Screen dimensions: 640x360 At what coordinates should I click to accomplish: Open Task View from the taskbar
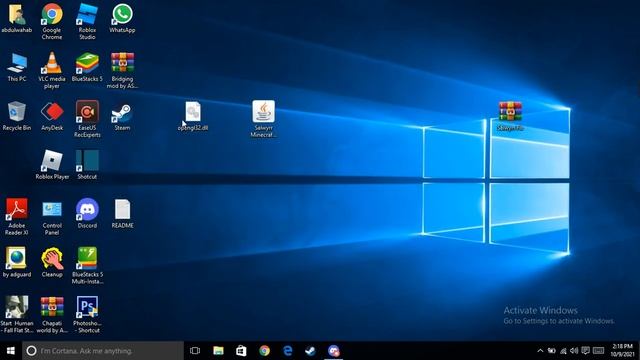coord(195,351)
